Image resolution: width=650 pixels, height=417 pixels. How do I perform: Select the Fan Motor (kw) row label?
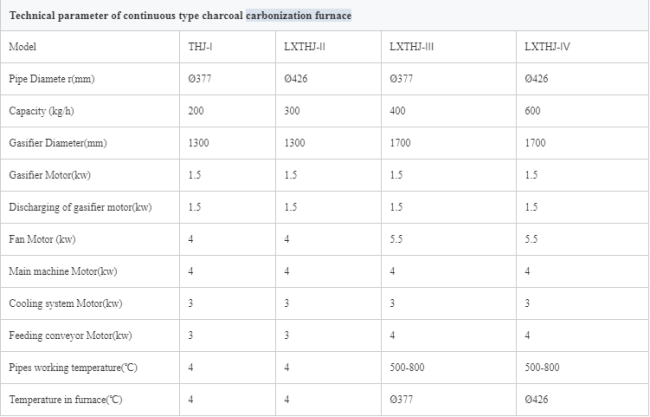point(42,239)
